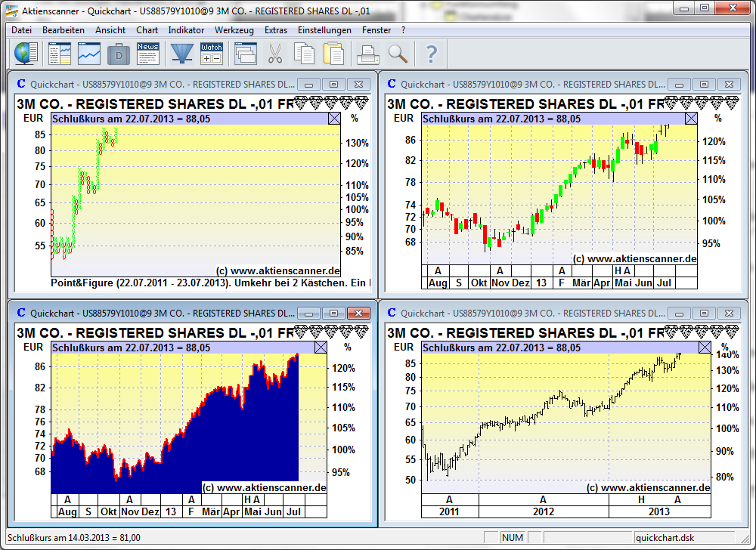The height and width of the screenshot is (550, 756).
Task: Open the Datei menu
Action: [22, 30]
